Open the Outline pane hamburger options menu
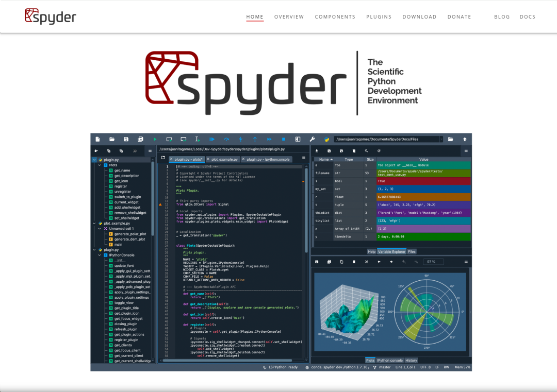557x392 pixels. [x=150, y=151]
